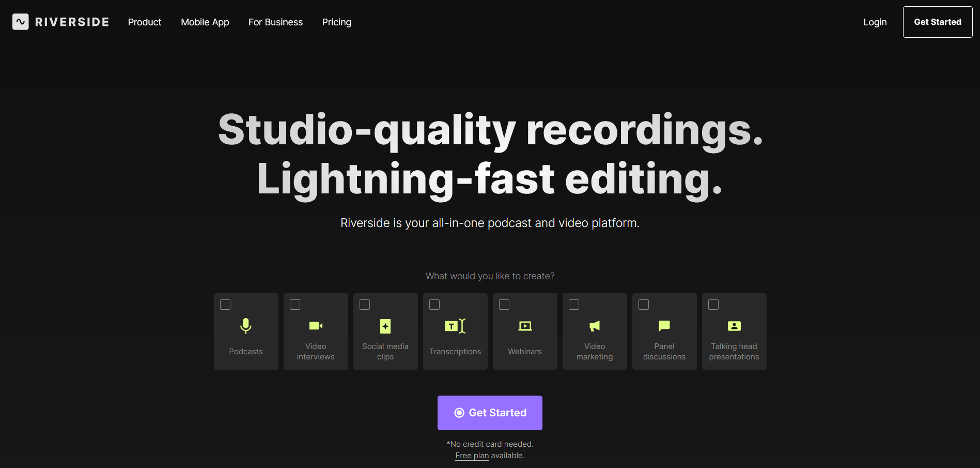
Task: Tick the Social media clips checkbox
Action: coord(365,305)
